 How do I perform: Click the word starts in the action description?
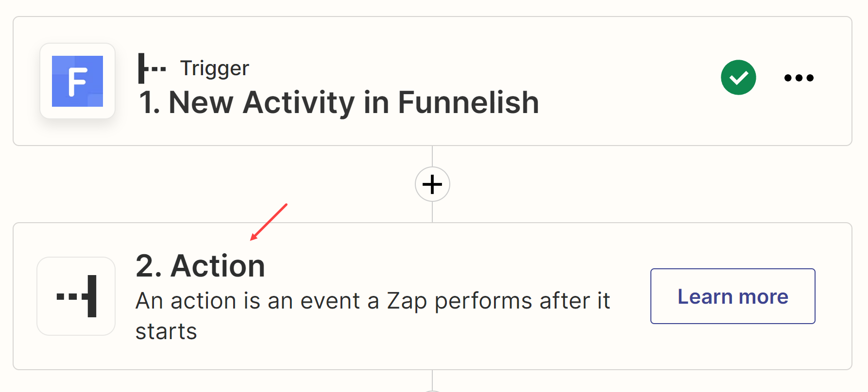pyautogui.click(x=166, y=332)
